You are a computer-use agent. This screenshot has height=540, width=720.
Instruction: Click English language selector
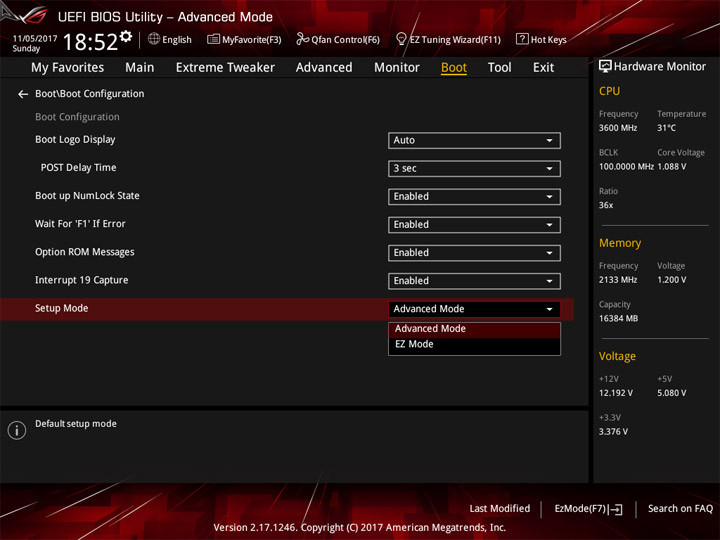(x=169, y=39)
